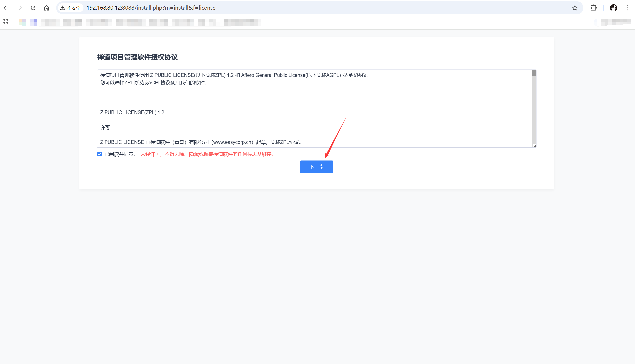This screenshot has height=364, width=635.
Task: Open the Extensions puzzle icon
Action: pos(593,8)
